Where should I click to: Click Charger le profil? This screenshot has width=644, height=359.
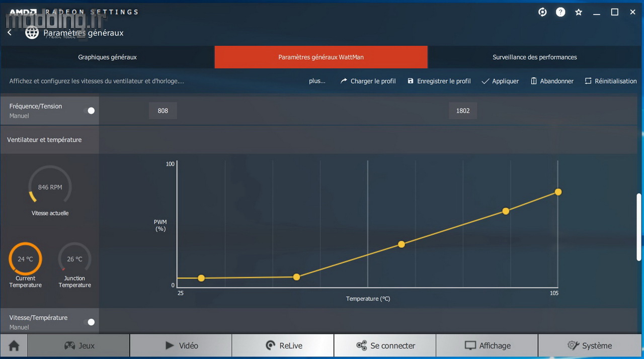368,81
